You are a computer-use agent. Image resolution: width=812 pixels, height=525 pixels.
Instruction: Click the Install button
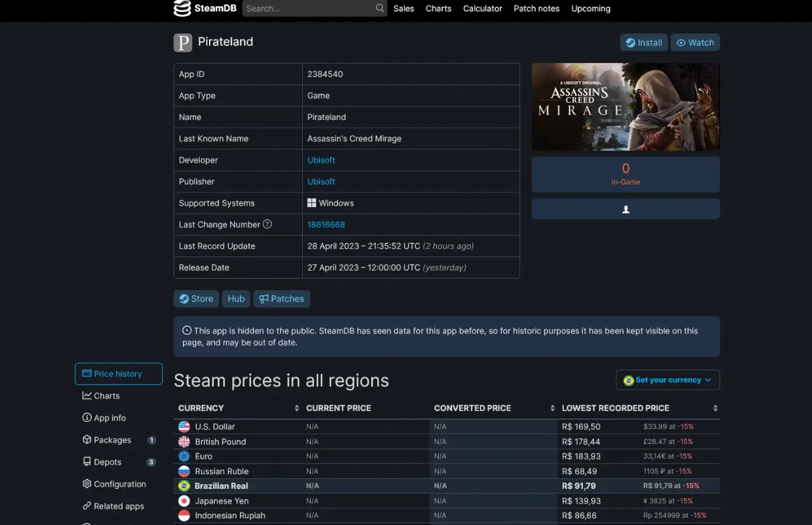(644, 42)
